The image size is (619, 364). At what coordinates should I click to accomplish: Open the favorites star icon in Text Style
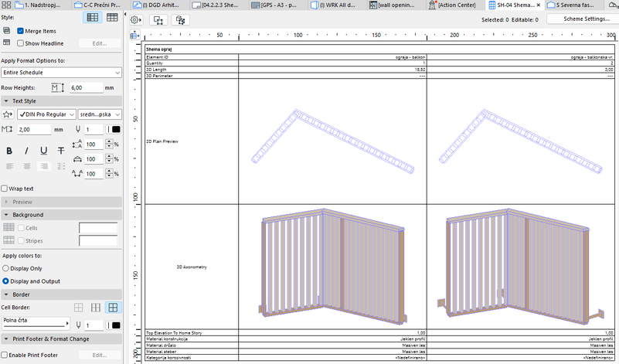(x=8, y=114)
